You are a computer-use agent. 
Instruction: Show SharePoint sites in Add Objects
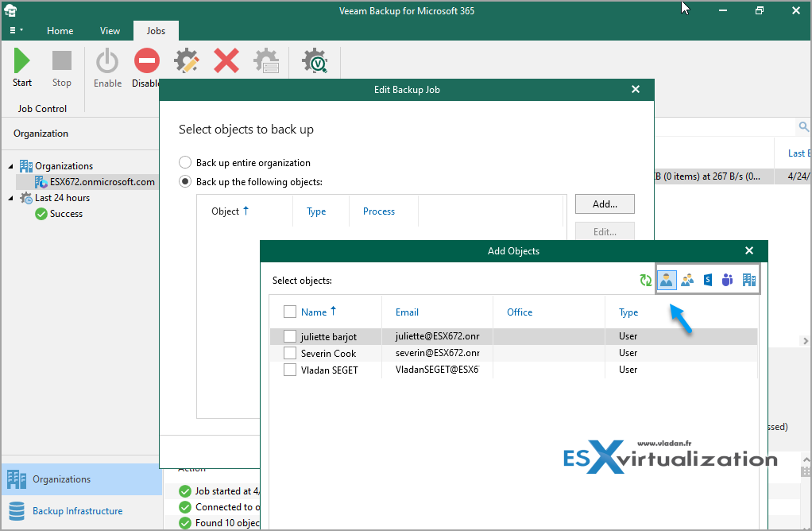pos(707,281)
